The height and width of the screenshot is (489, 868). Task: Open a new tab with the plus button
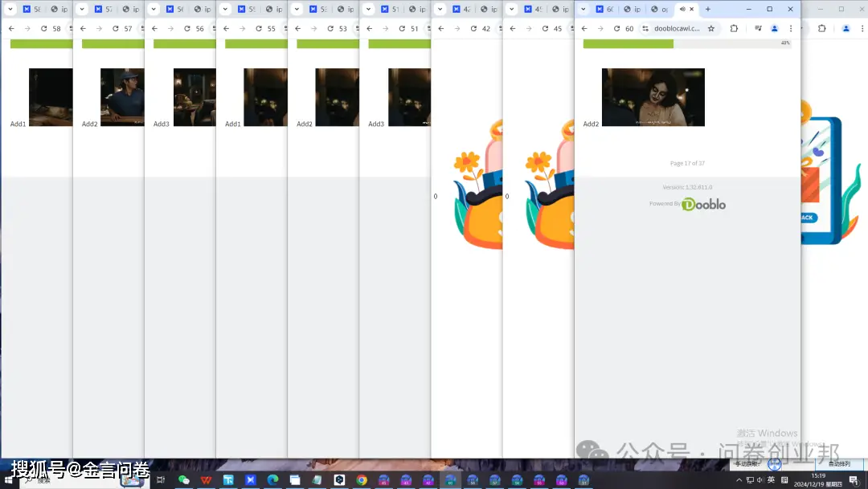708,9
